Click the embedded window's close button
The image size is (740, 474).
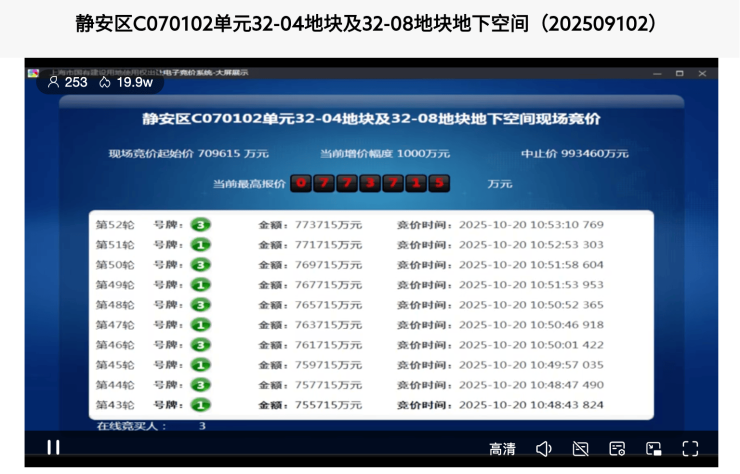point(703,73)
